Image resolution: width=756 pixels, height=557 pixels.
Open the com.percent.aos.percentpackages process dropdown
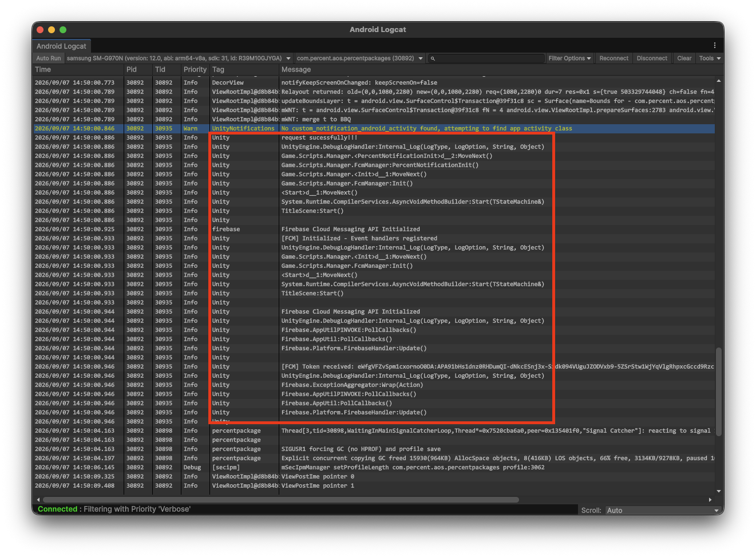pyautogui.click(x=360, y=58)
